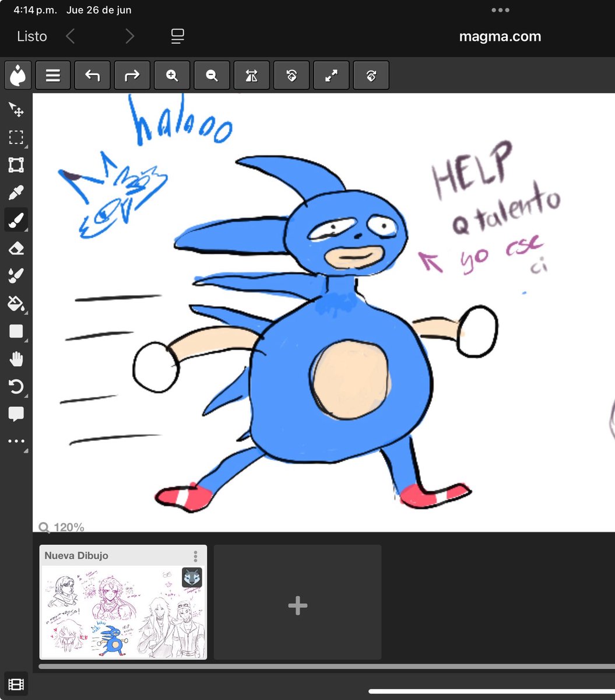Screen dimensions: 615x700
Task: Tap the Listo button
Action: coord(32,36)
